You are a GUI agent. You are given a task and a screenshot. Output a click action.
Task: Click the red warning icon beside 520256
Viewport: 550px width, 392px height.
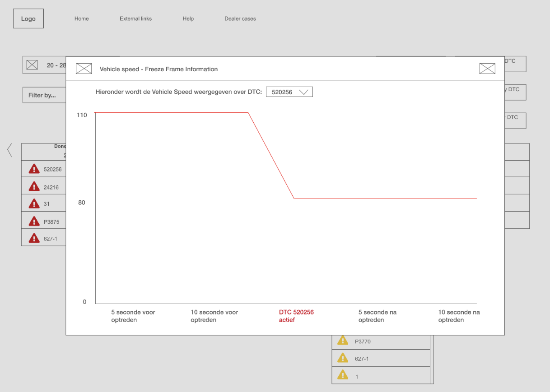34,169
